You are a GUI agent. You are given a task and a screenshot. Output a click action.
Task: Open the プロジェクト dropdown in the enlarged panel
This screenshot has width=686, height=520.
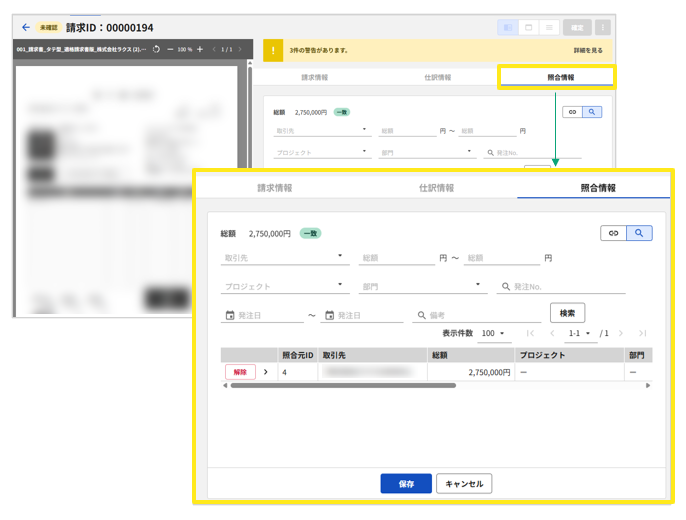point(285,286)
